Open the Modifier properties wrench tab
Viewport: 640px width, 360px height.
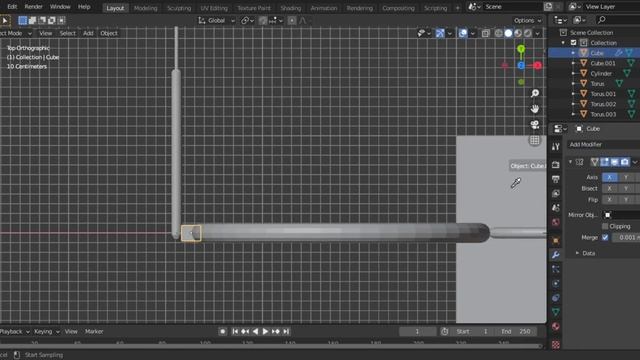556,255
